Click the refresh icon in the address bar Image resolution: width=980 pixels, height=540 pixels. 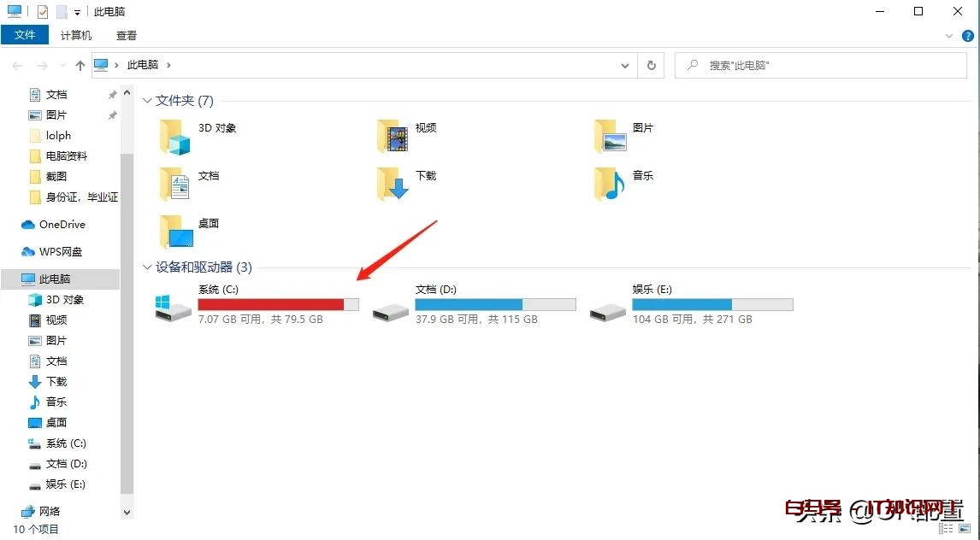point(651,65)
